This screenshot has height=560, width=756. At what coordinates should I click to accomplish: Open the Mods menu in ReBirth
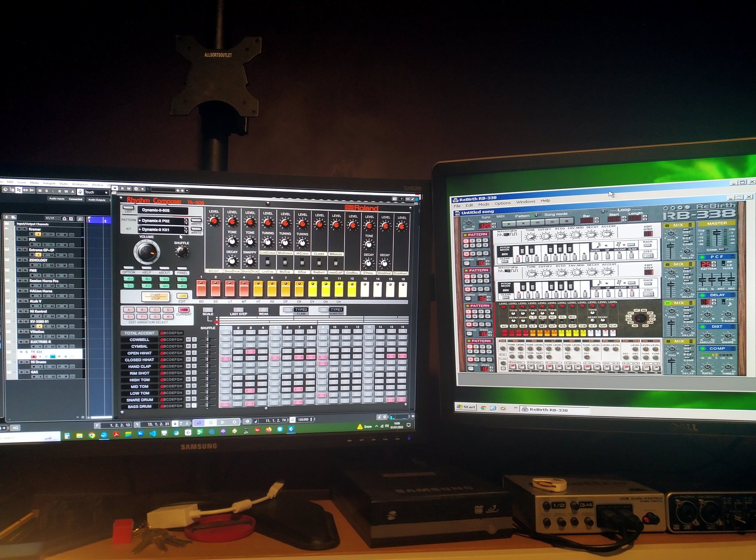pyautogui.click(x=483, y=204)
